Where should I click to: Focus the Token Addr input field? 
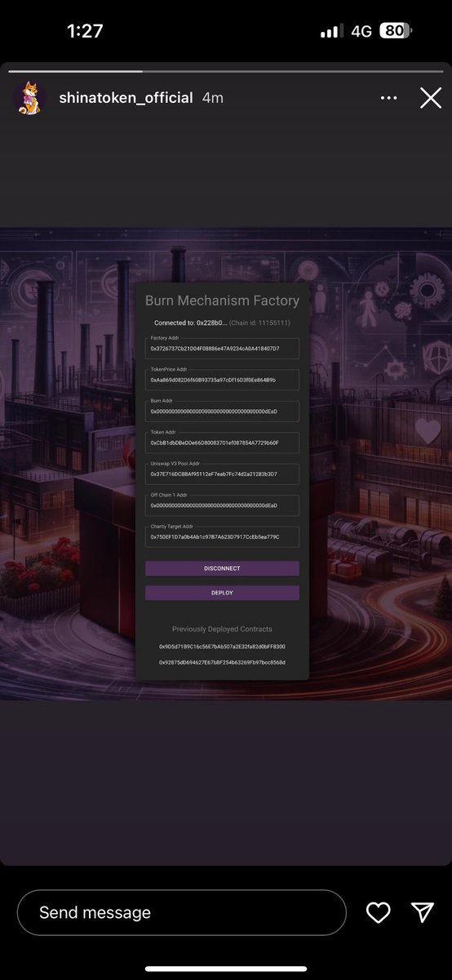222,443
